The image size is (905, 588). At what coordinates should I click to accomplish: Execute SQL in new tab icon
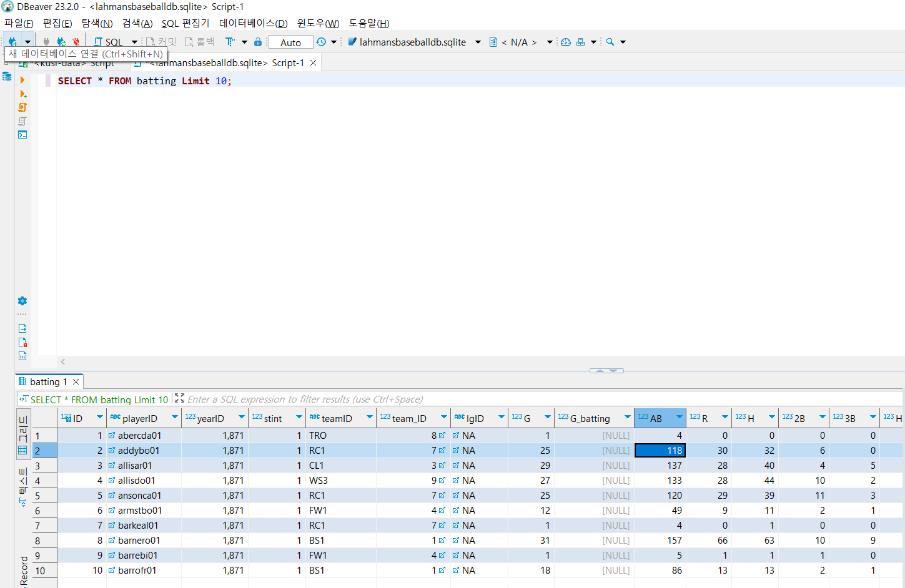coord(22,94)
